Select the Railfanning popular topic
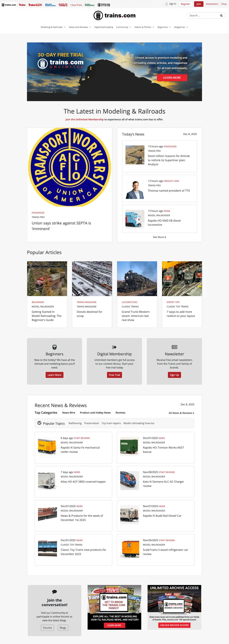The image size is (229, 644). pyautogui.click(x=75, y=423)
